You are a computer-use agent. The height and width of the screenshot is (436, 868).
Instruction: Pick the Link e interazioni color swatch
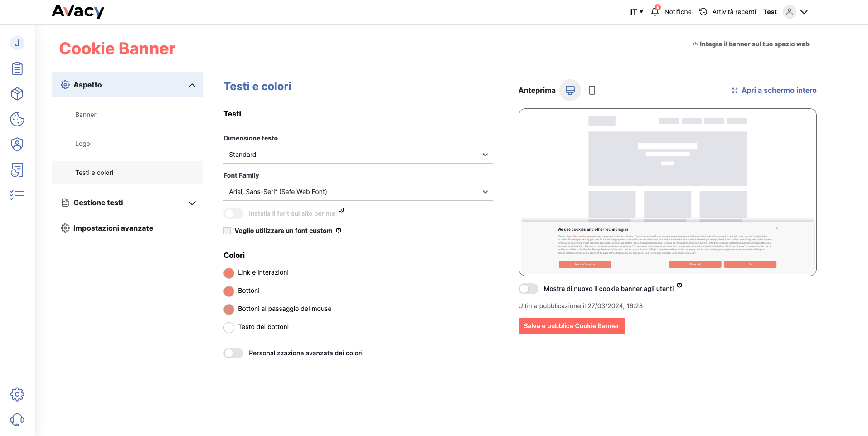pyautogui.click(x=229, y=273)
